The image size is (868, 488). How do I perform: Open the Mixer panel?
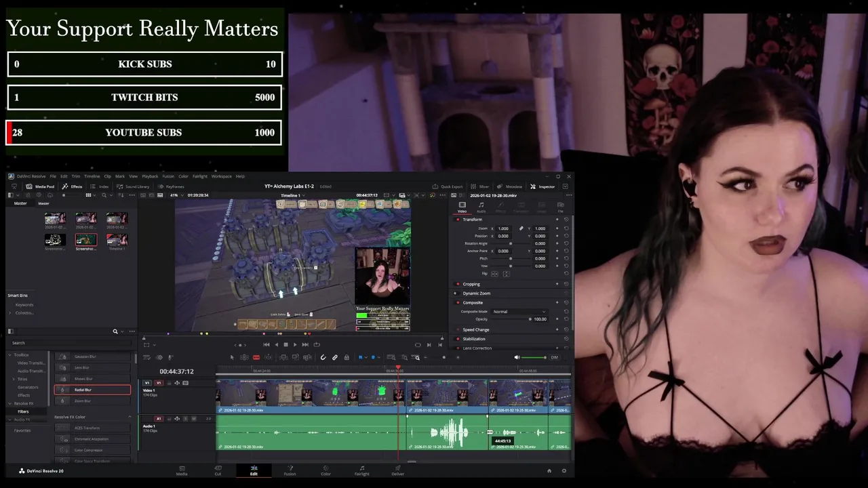tap(480, 186)
